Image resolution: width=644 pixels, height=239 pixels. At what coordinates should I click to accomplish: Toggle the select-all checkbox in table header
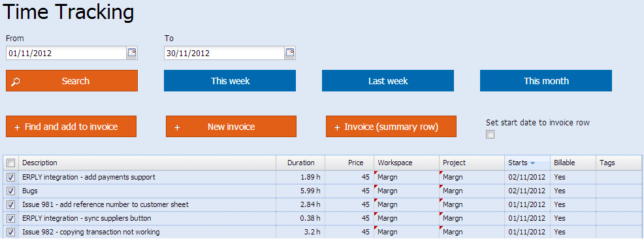(11, 163)
